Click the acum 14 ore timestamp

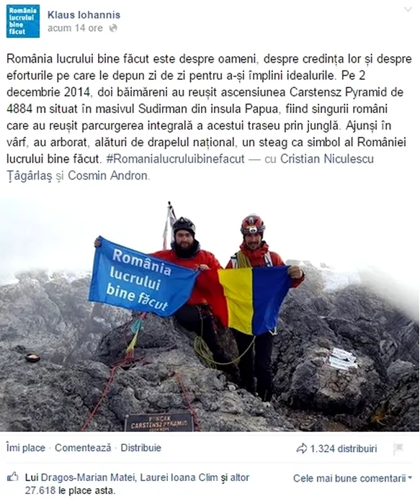pyautogui.click(x=75, y=28)
